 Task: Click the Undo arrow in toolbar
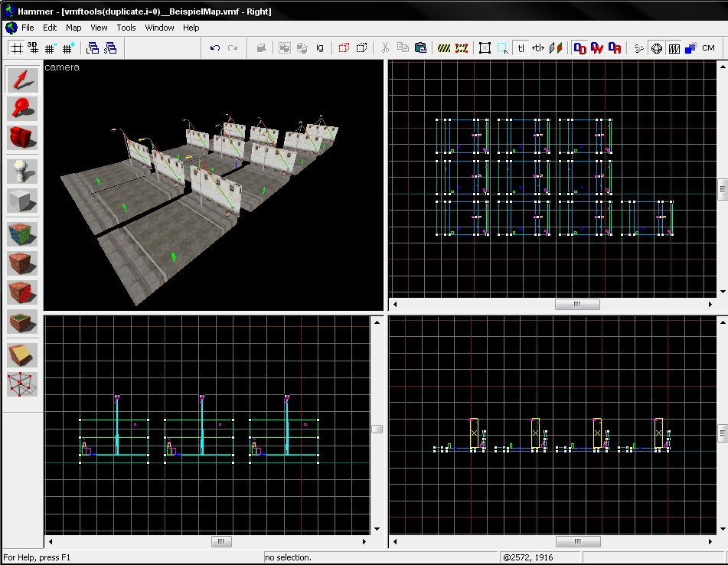pos(215,48)
